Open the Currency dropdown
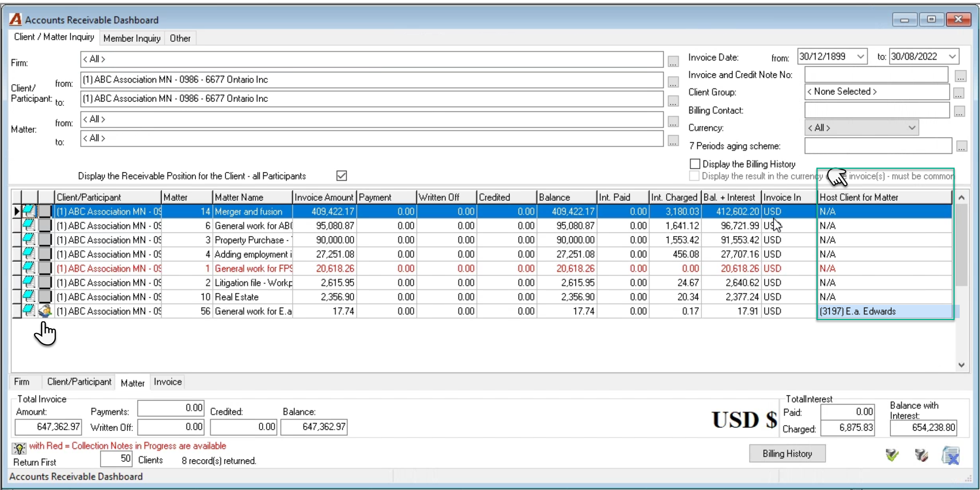The width and height of the screenshot is (980, 490). click(912, 128)
